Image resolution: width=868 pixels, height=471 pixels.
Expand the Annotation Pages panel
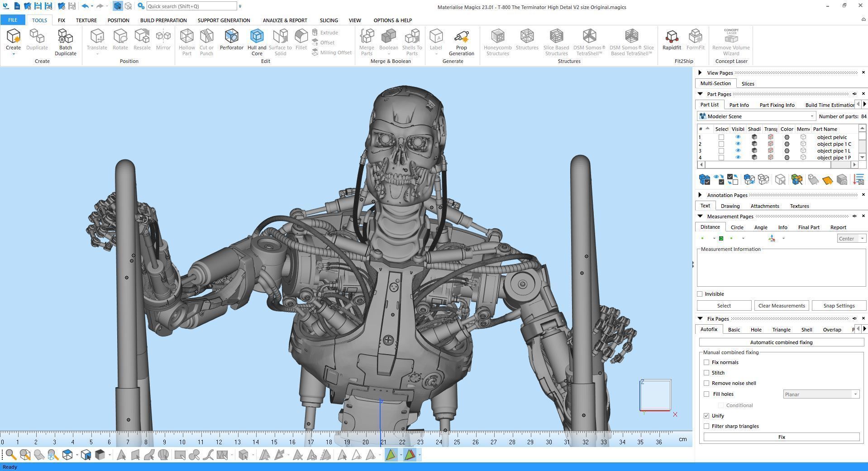click(700, 195)
